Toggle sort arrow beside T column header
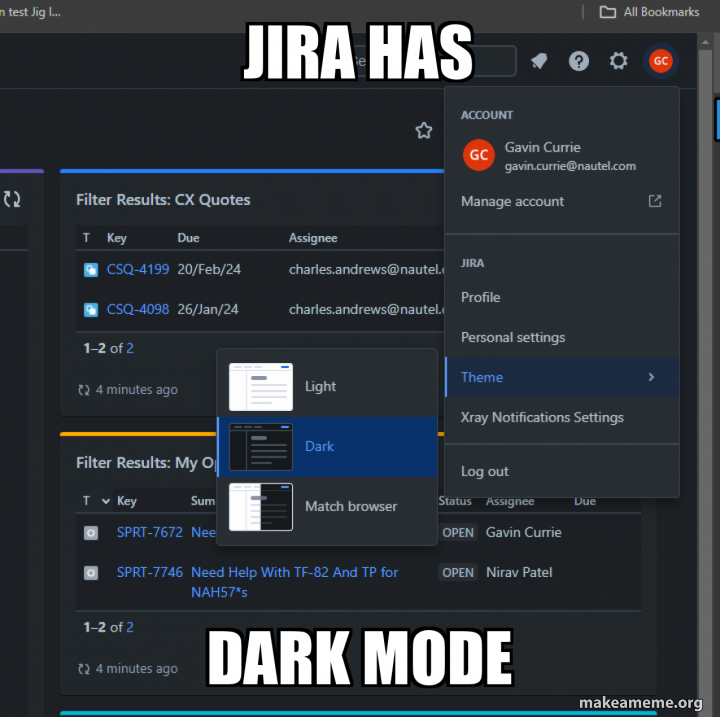720x717 pixels. pos(106,501)
